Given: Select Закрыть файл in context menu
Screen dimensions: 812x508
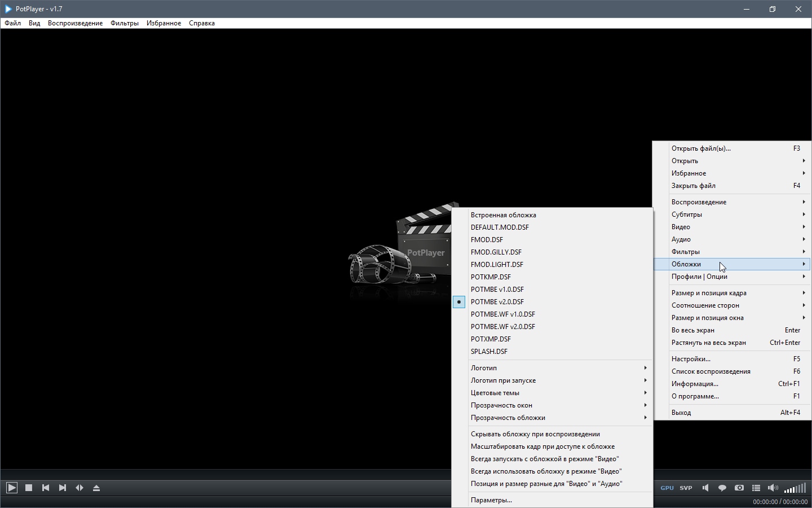Looking at the screenshot, I should pyautogui.click(x=732, y=186).
